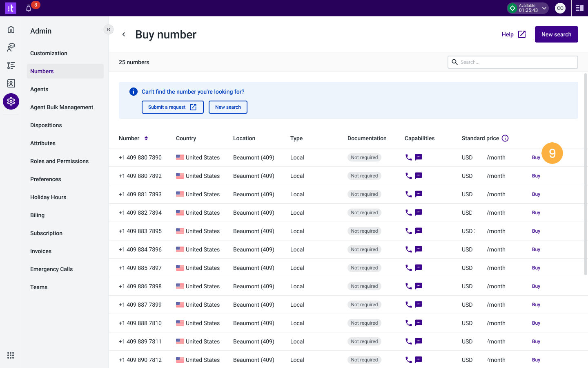588x368 pixels.
Task: Click the New search button
Action: point(556,34)
